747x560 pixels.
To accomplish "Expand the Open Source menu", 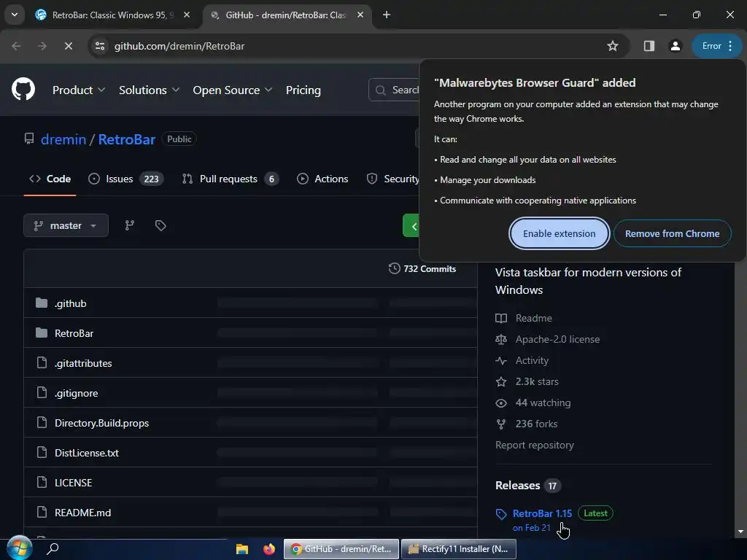I will 233,90.
